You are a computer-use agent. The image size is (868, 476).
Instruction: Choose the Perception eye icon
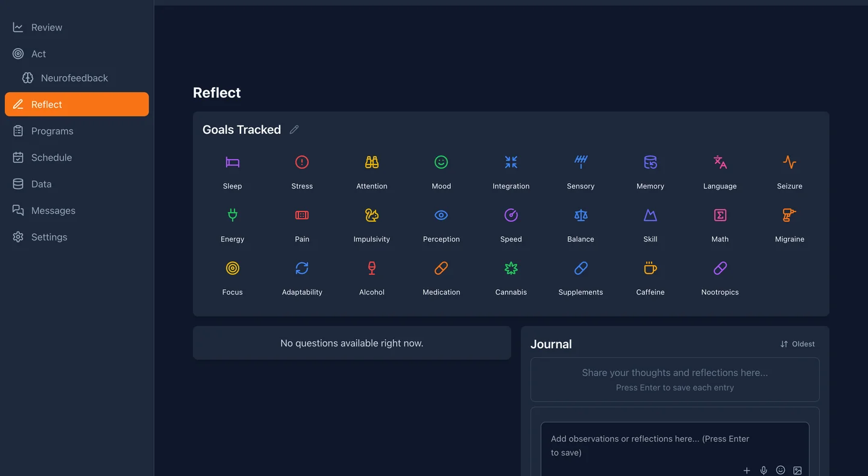click(x=441, y=215)
